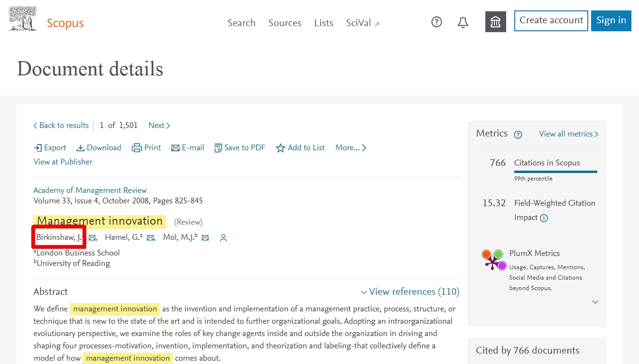Expand the PlumX Metrics chevron
639x364 pixels.
(595, 302)
